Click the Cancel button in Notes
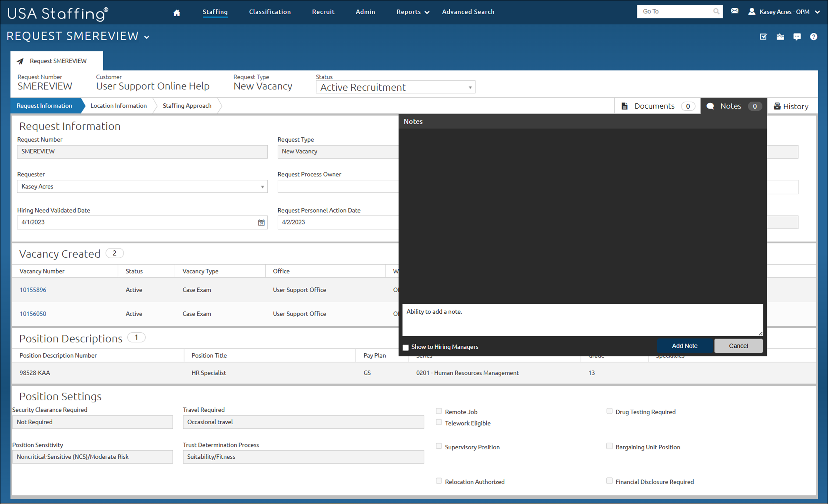The width and height of the screenshot is (828, 504). [738, 346]
